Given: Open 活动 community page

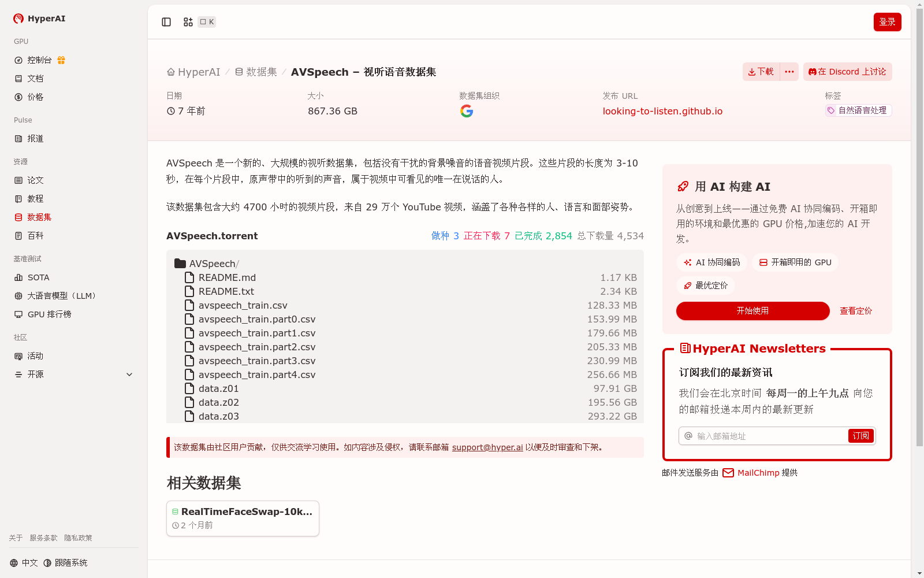Looking at the screenshot, I should click(29, 356).
